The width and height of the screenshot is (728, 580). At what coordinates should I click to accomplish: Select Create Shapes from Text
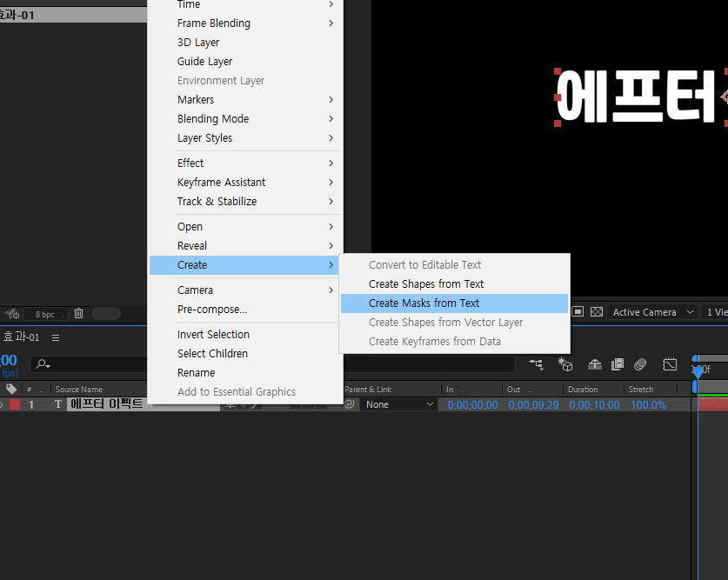click(454, 284)
